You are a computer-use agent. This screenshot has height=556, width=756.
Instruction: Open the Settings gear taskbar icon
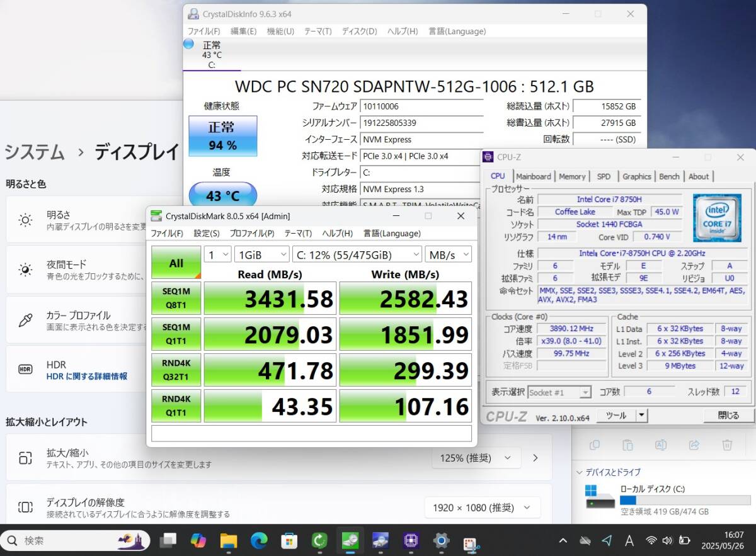click(441, 540)
